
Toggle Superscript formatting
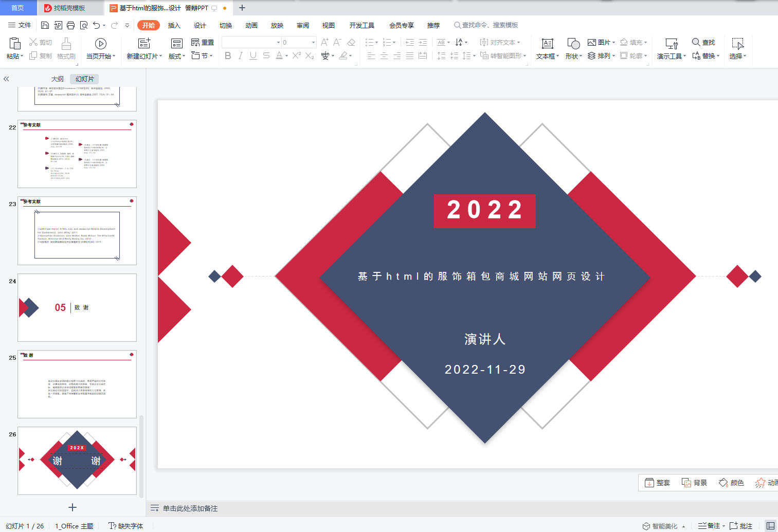point(297,56)
